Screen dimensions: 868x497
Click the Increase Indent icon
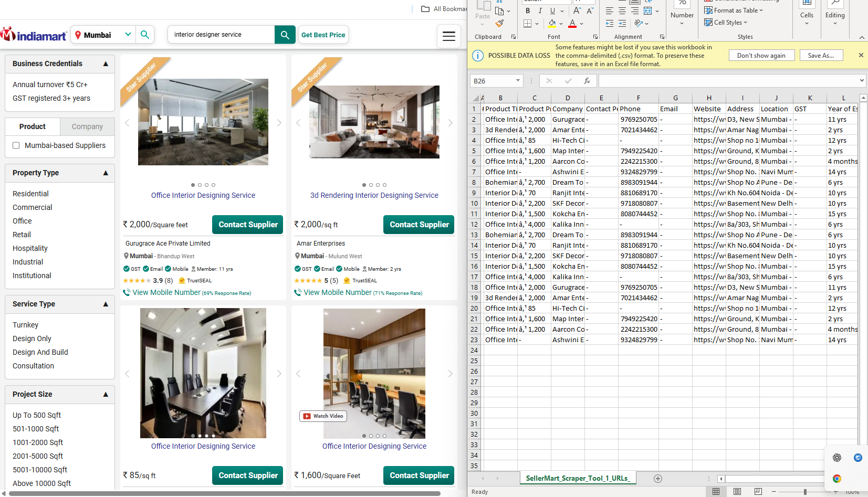coord(622,24)
